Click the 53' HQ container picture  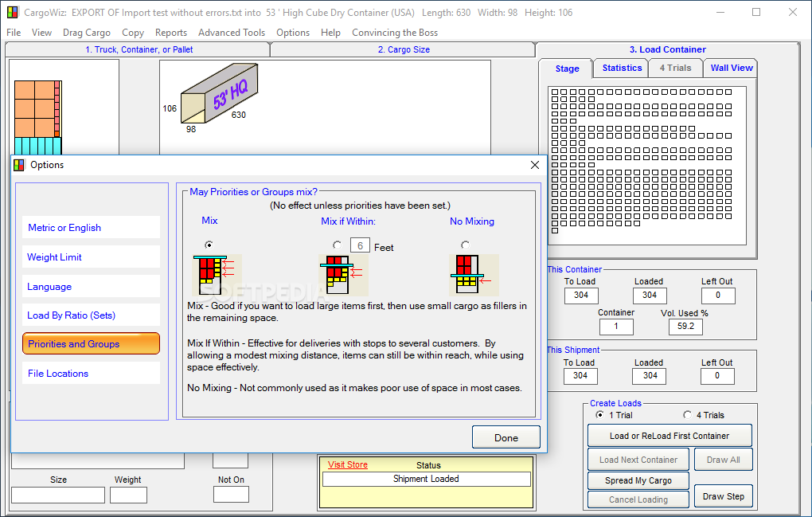coord(219,93)
